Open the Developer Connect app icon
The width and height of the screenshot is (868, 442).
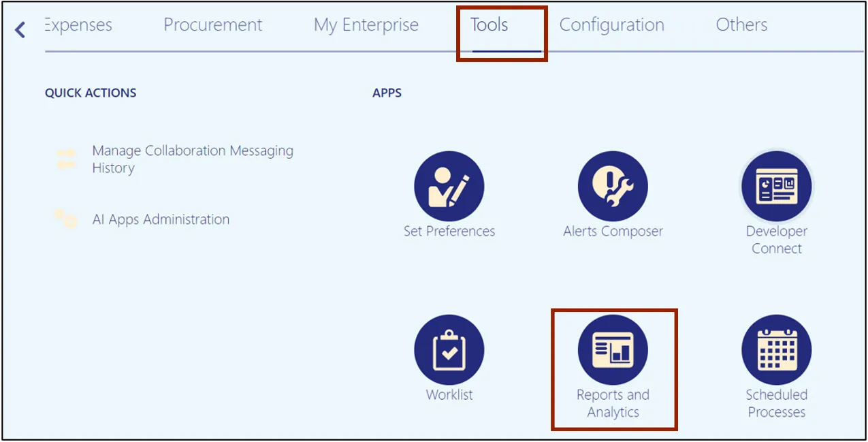[x=776, y=186]
